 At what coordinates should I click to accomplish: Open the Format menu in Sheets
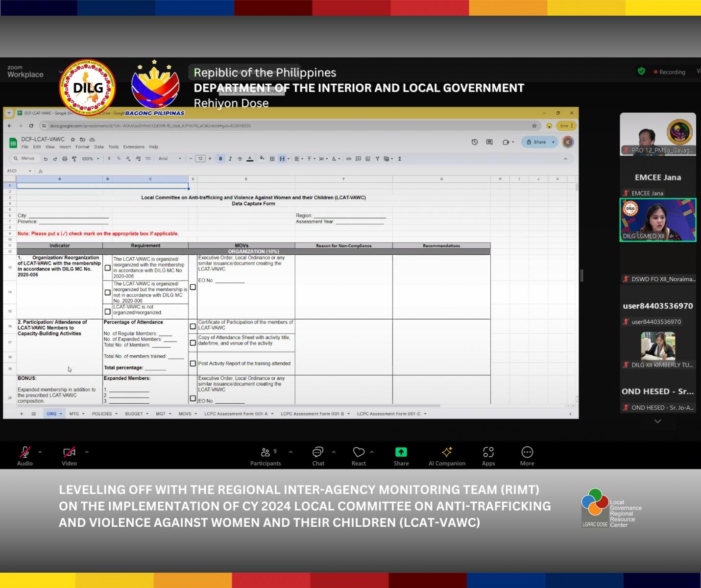click(82, 147)
